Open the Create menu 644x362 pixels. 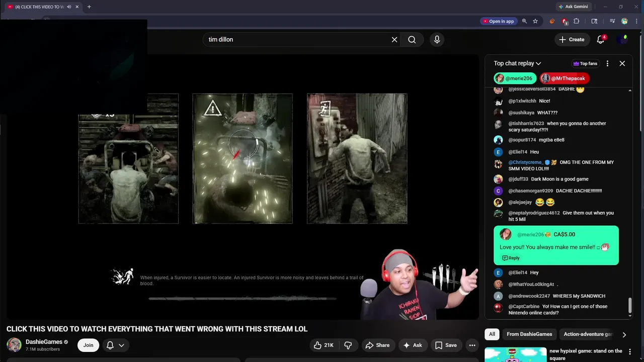(x=572, y=39)
